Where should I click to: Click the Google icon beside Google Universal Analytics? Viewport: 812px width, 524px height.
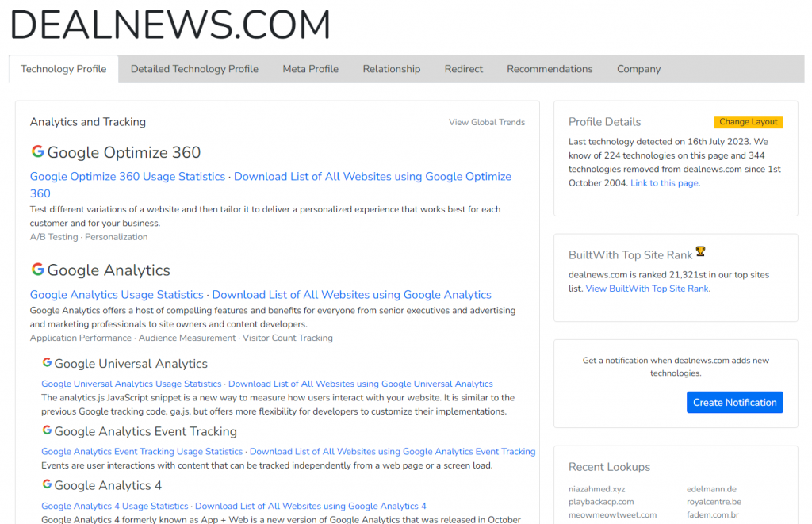[47, 362]
